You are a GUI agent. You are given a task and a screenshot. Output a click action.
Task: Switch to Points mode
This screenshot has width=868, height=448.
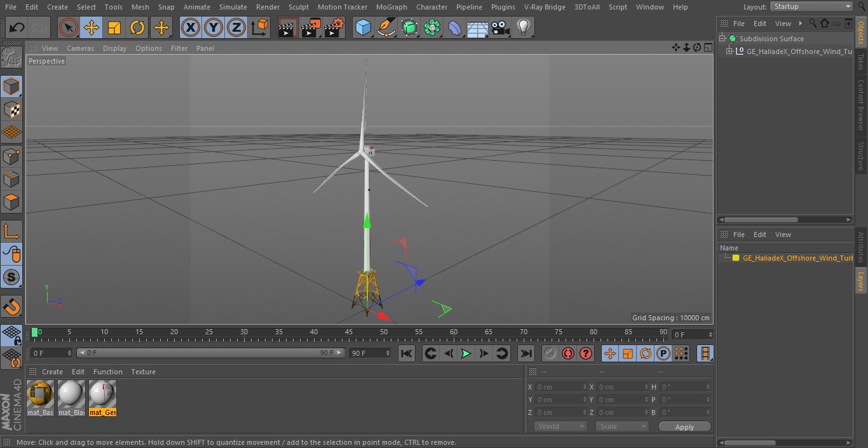coord(11,156)
